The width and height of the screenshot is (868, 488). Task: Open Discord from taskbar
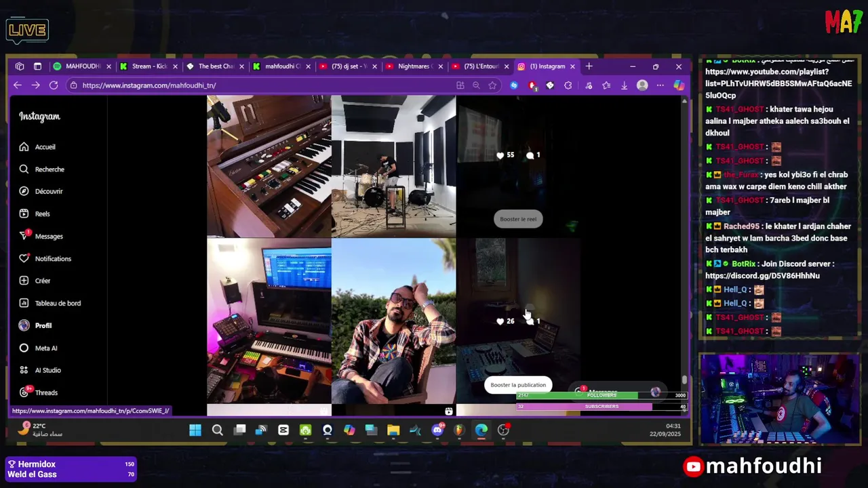pos(437,430)
